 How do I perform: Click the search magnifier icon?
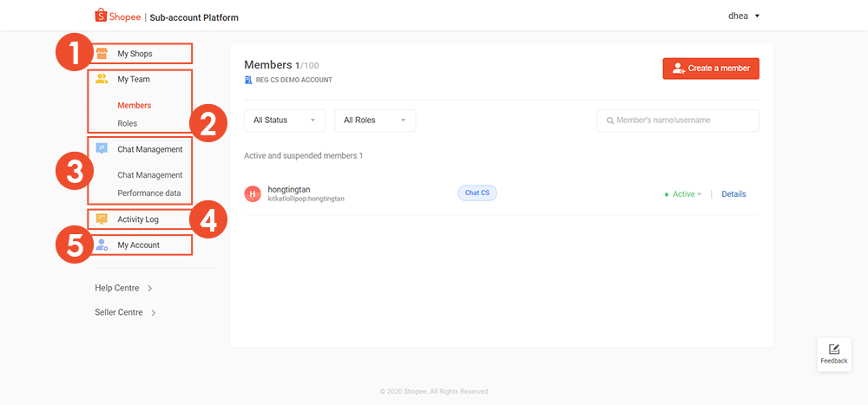pyautogui.click(x=610, y=121)
